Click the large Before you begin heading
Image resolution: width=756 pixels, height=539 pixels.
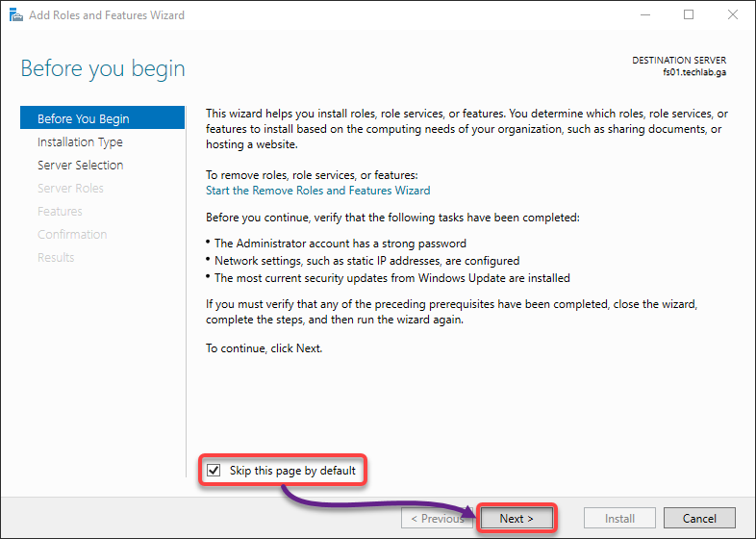[103, 68]
